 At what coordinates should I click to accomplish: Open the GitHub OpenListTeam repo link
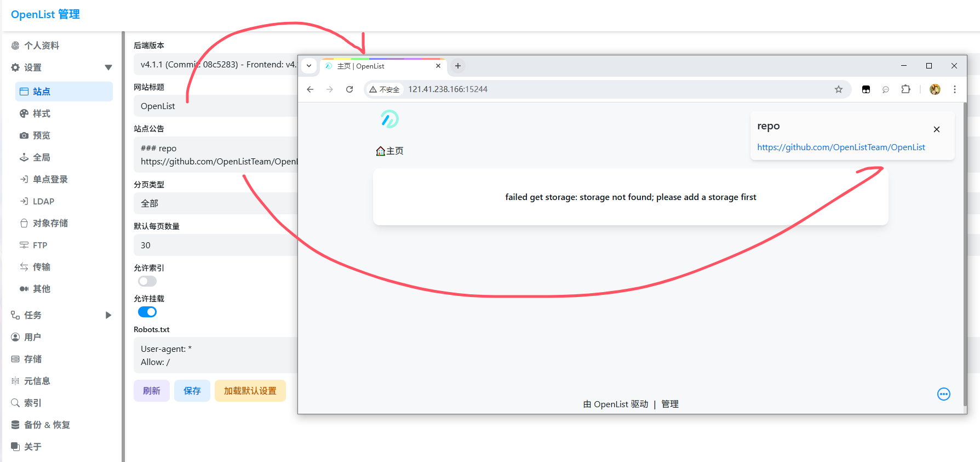pyautogui.click(x=840, y=147)
